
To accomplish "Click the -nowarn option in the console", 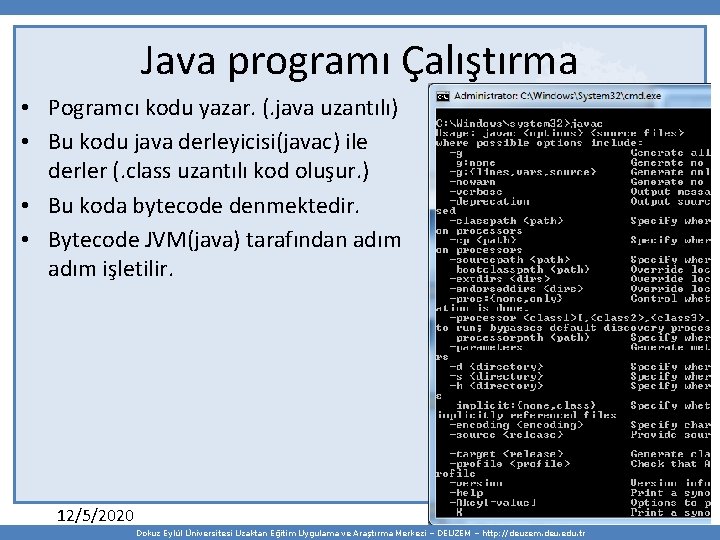I will point(472,182).
